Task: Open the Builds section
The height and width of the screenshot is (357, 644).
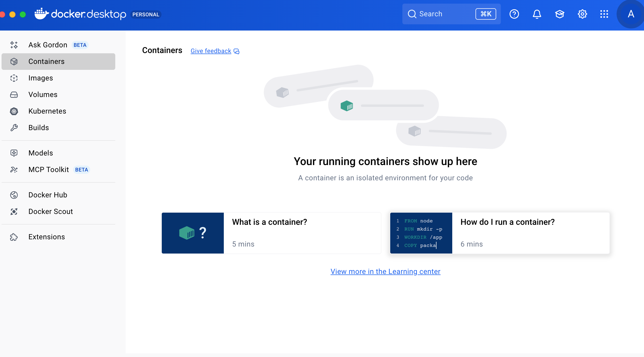Action: click(x=39, y=128)
